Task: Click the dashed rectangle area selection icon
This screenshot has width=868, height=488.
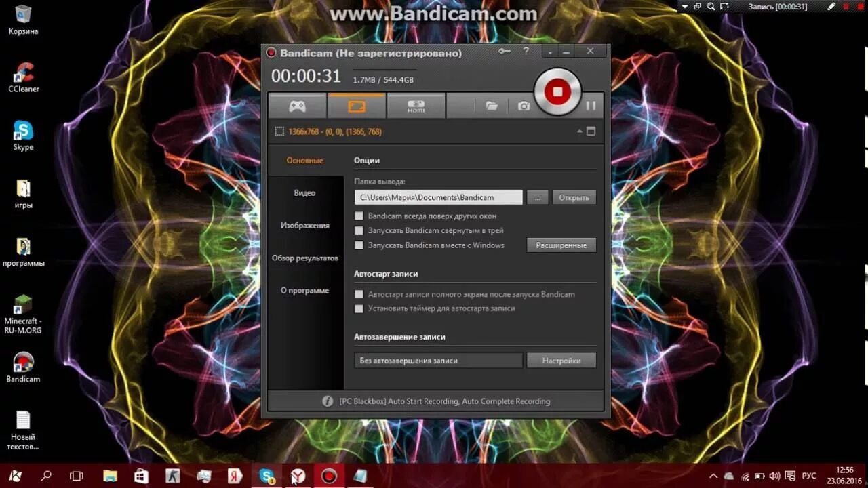Action: [279, 131]
